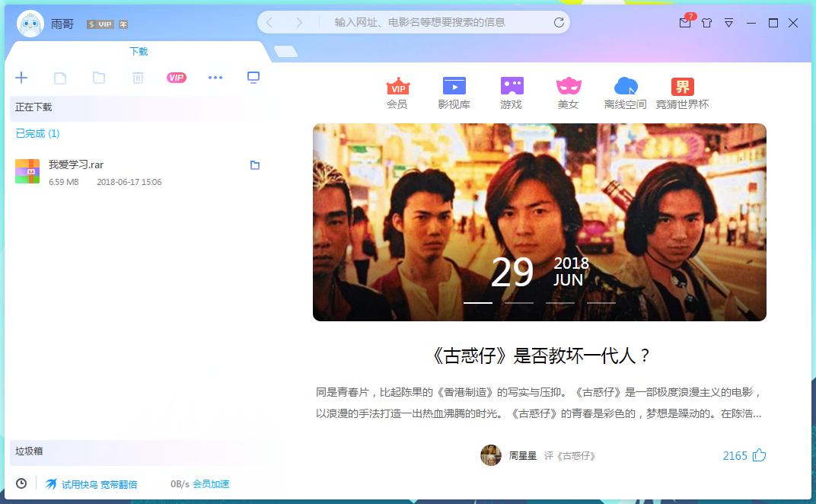This screenshot has height=504, width=816.
Task: Click the trash icon in download toolbar
Action: coord(138,77)
